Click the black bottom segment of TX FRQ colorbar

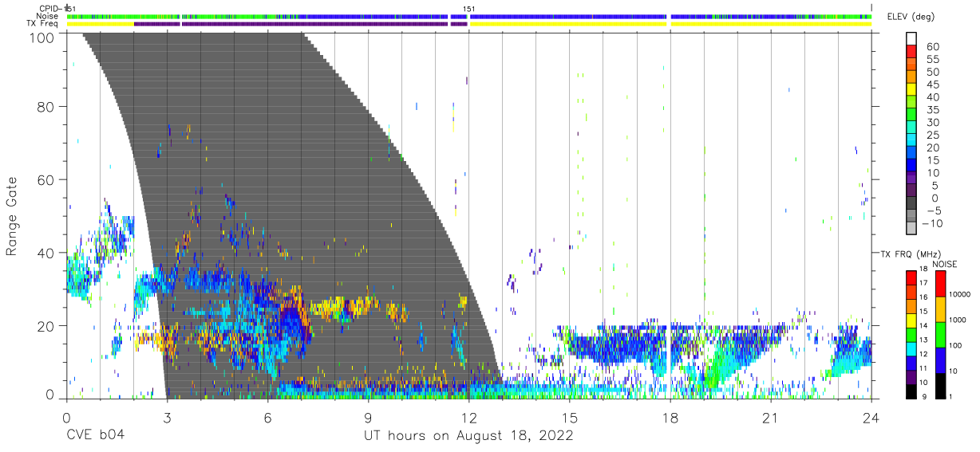tap(911, 391)
